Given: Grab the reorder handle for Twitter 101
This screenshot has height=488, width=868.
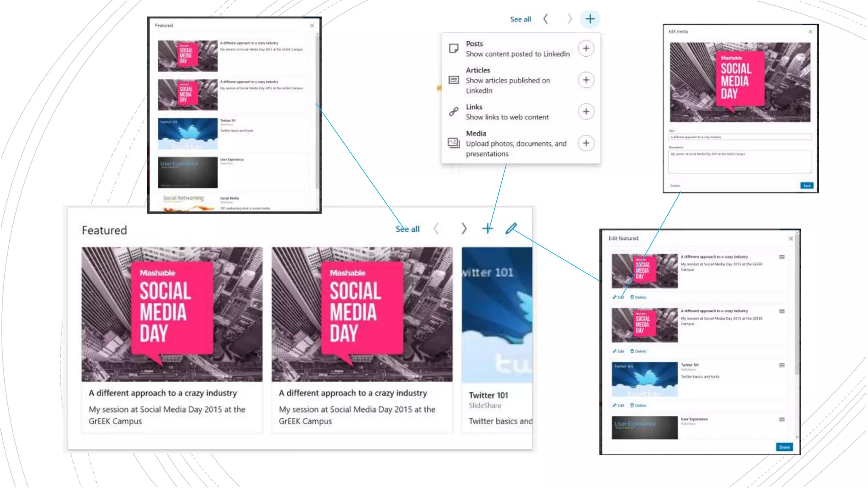Looking at the screenshot, I should [x=782, y=365].
